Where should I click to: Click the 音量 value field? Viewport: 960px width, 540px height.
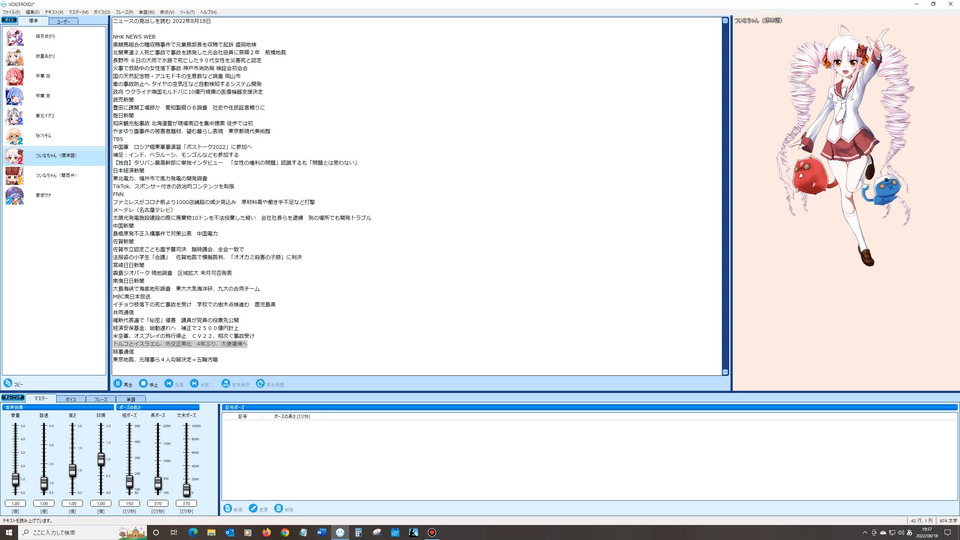15,503
